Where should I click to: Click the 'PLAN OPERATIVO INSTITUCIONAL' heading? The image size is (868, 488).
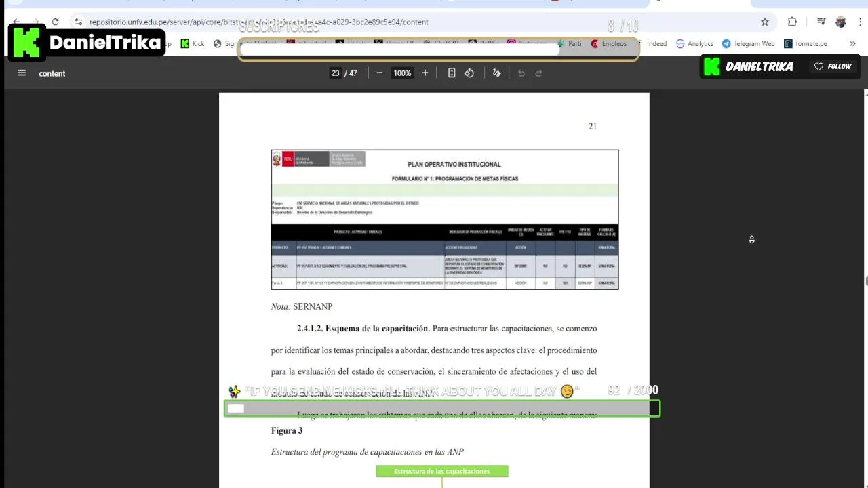pyautogui.click(x=454, y=164)
